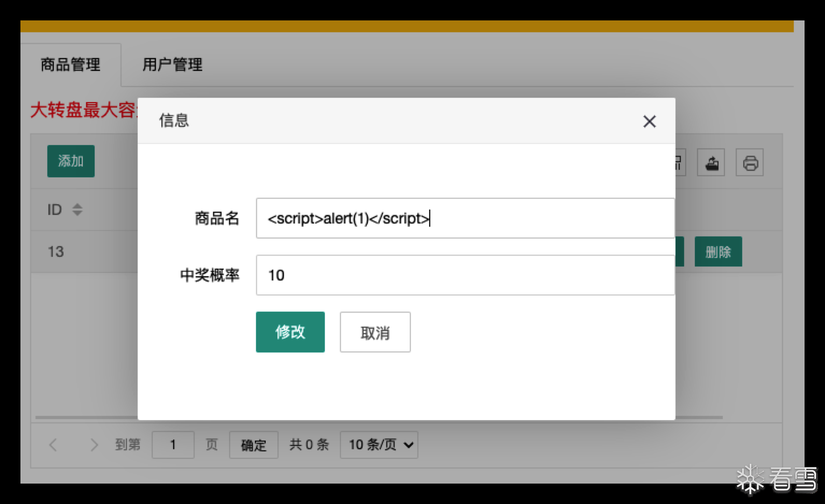Click the 共 0 条 total count text
The width and height of the screenshot is (825, 504).
point(309,445)
